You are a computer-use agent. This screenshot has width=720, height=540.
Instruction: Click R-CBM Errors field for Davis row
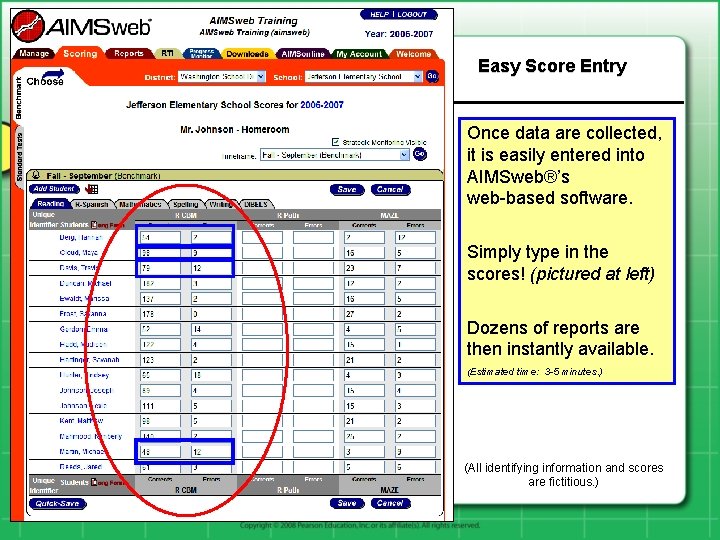click(x=211, y=268)
